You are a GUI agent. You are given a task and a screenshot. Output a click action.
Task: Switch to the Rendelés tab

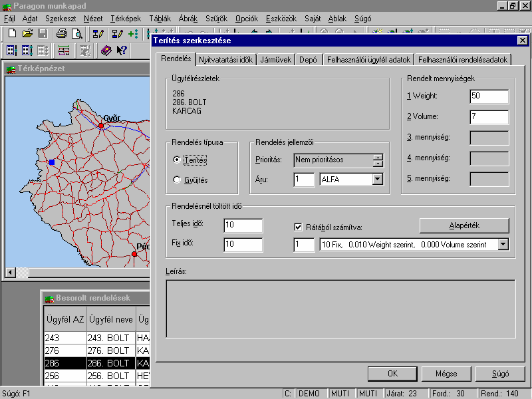point(176,59)
